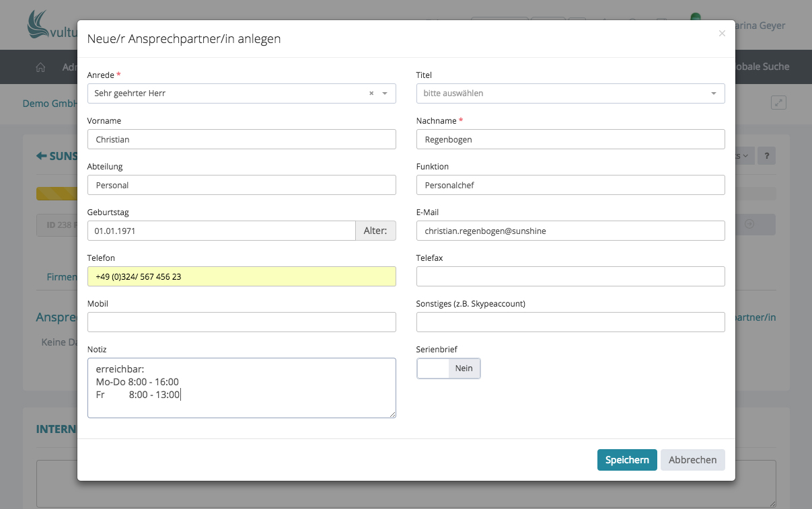Focus the empty Mobil input
The height and width of the screenshot is (509, 812).
[242, 322]
